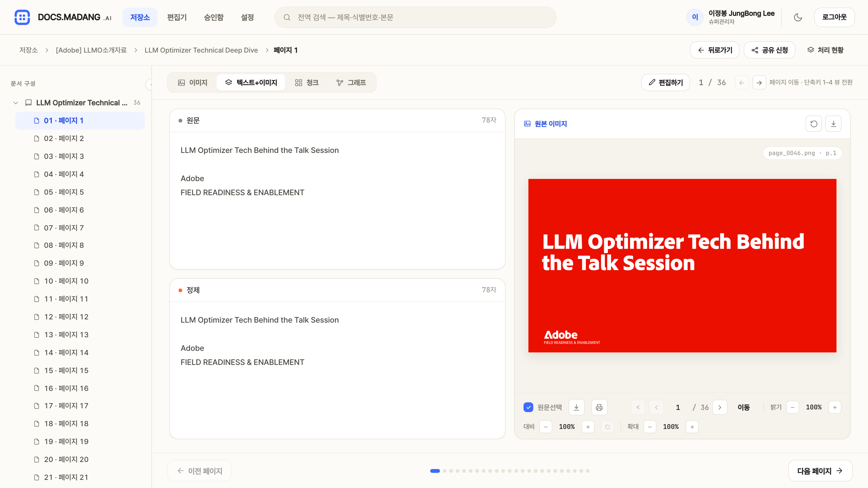The width and height of the screenshot is (868, 488).
Task: Click the 원본 이미지 panel title
Action: 550,124
